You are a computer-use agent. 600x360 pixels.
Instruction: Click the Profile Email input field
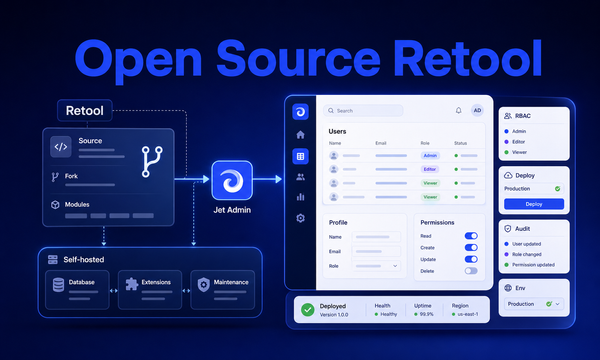(x=376, y=251)
